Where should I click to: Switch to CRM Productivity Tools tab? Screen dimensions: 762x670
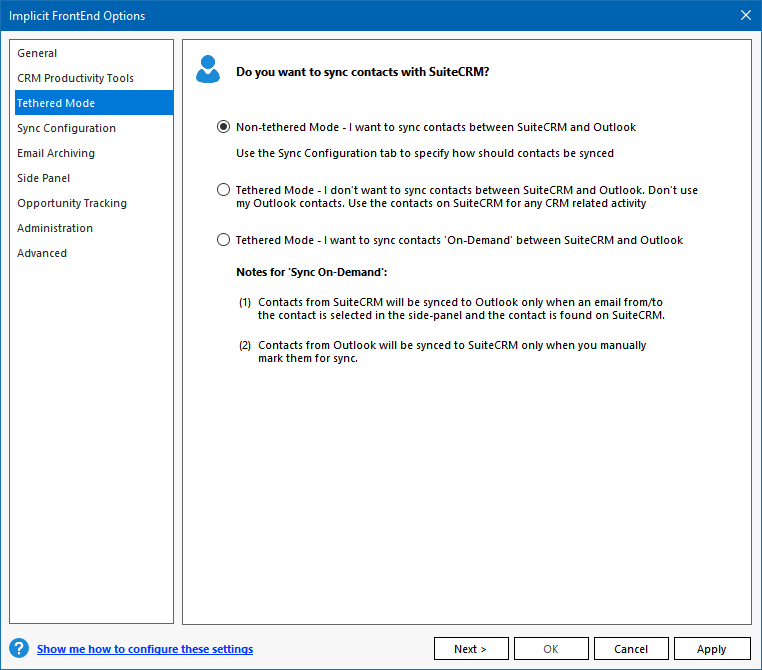(75, 78)
